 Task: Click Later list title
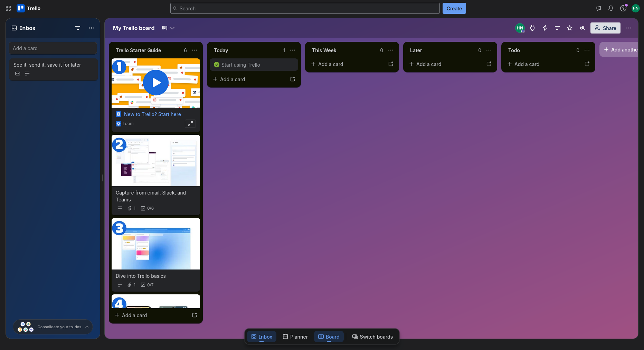pos(416,50)
